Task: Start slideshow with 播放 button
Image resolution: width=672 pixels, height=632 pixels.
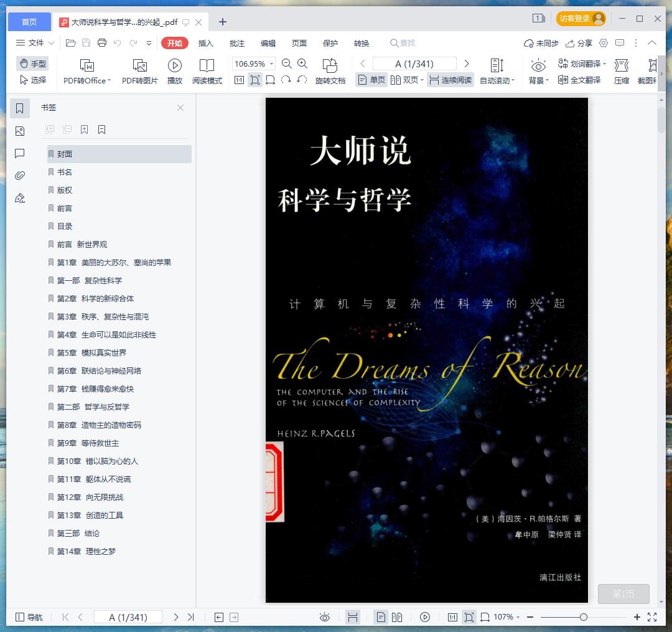Action: pos(174,72)
